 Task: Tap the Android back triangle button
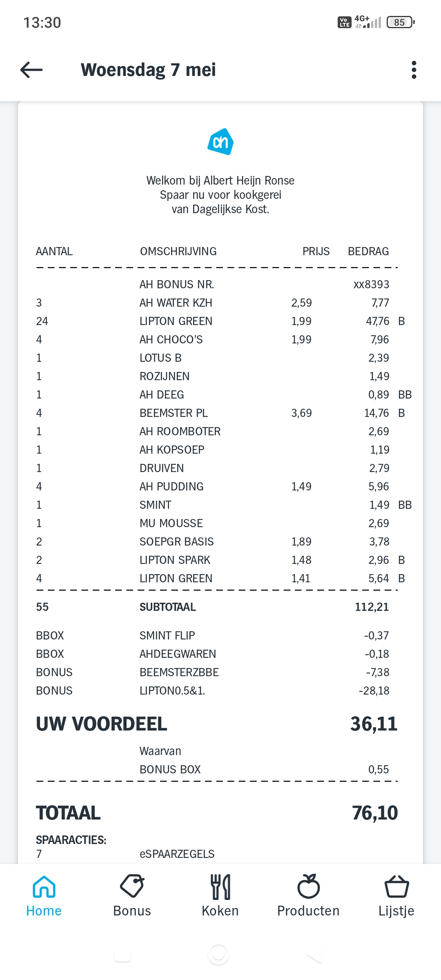coord(314,955)
